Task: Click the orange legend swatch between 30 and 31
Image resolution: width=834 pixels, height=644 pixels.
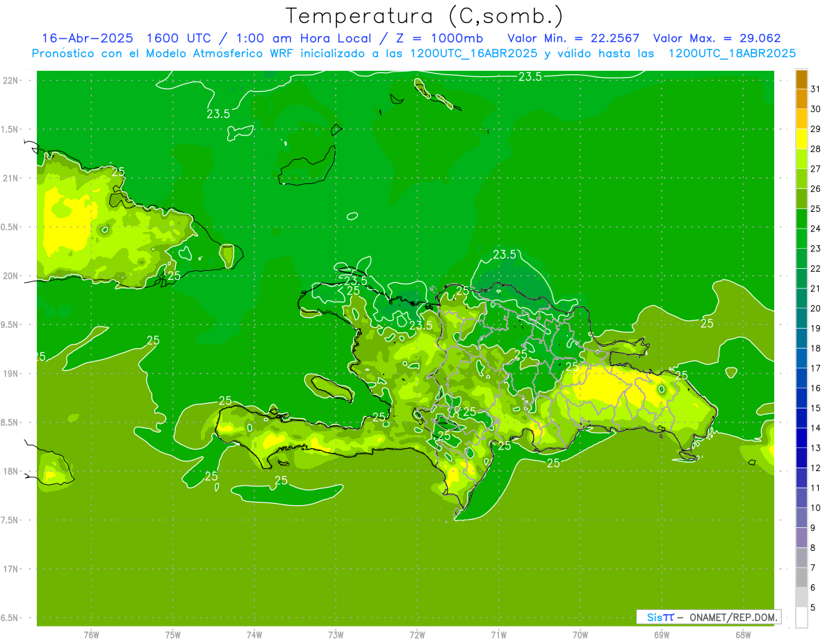Action: click(801, 99)
